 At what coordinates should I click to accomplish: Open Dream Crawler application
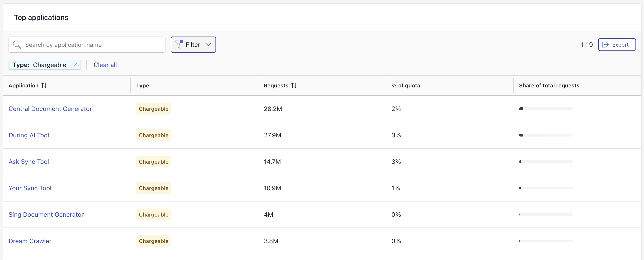pos(30,241)
